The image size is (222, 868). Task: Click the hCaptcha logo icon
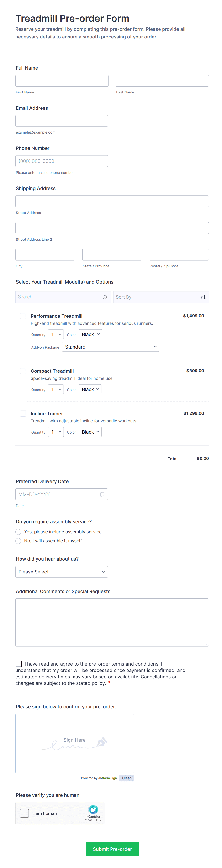coord(93,809)
